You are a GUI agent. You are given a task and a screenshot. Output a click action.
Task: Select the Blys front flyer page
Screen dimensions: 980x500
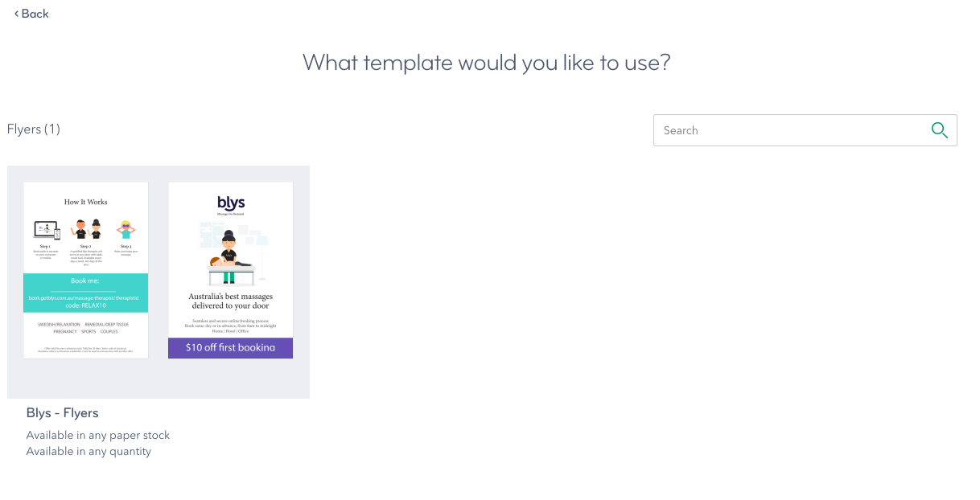(231, 270)
